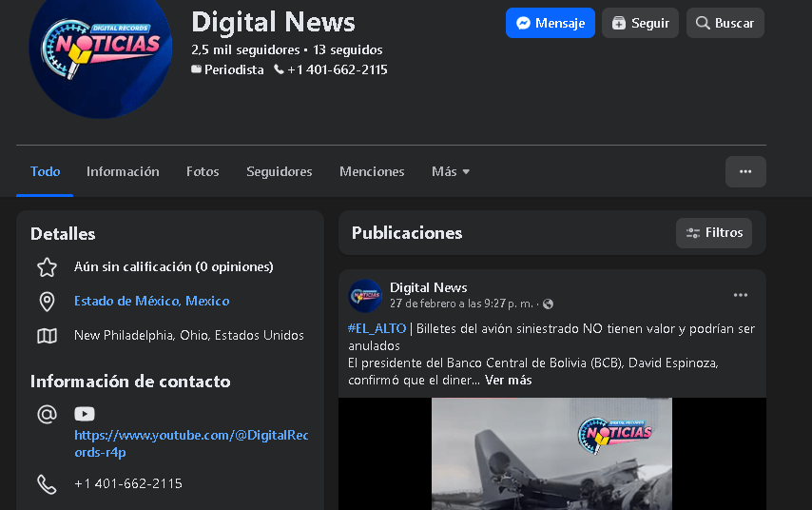Image resolution: width=812 pixels, height=510 pixels.
Task: Go to the Seguidores tab
Action: pos(279,171)
